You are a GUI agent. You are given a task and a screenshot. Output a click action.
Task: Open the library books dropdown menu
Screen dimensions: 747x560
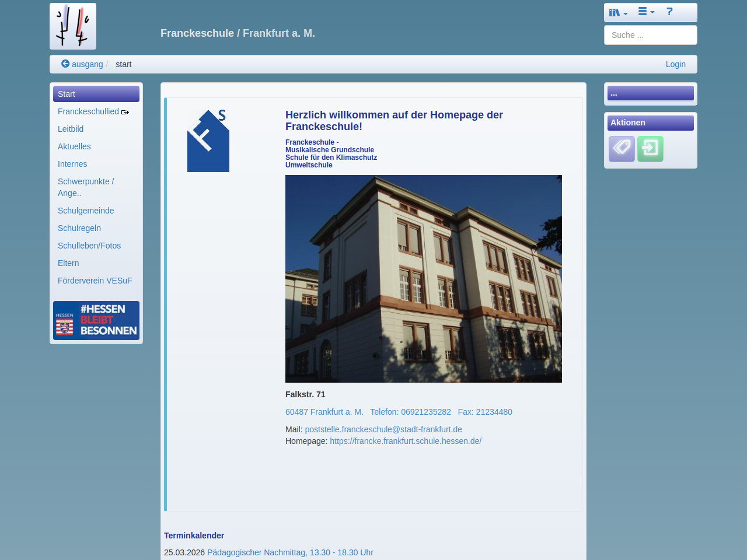(617, 12)
